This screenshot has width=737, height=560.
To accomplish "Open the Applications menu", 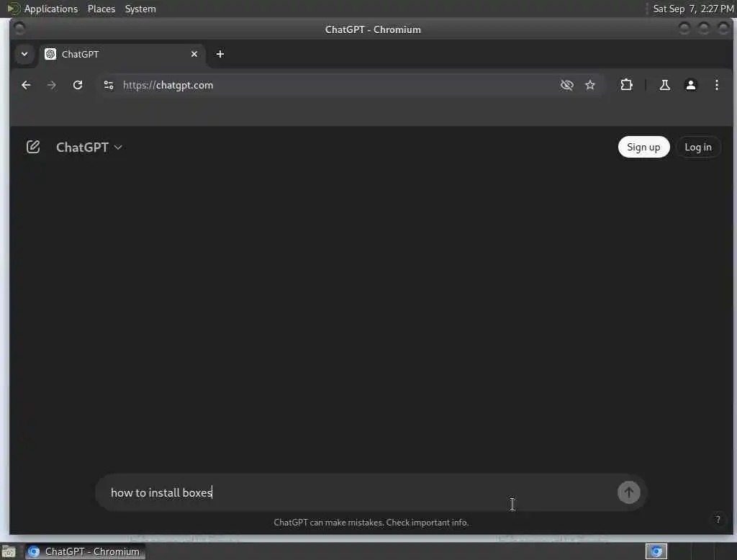I will coord(51,9).
